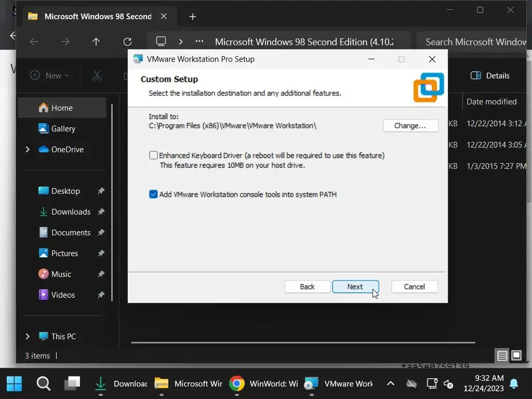Go Back in VMware setup
Image resolution: width=532 pixels, height=399 pixels.
pyautogui.click(x=308, y=287)
